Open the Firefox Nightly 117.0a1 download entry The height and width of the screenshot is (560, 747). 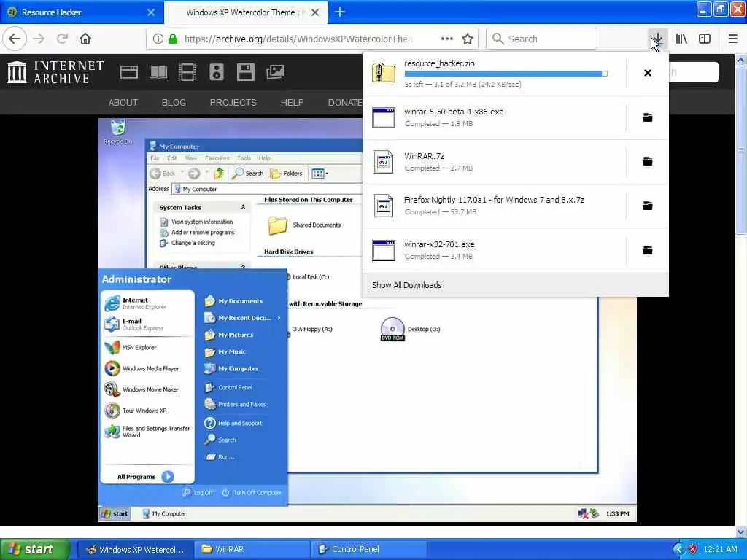tap(494, 206)
